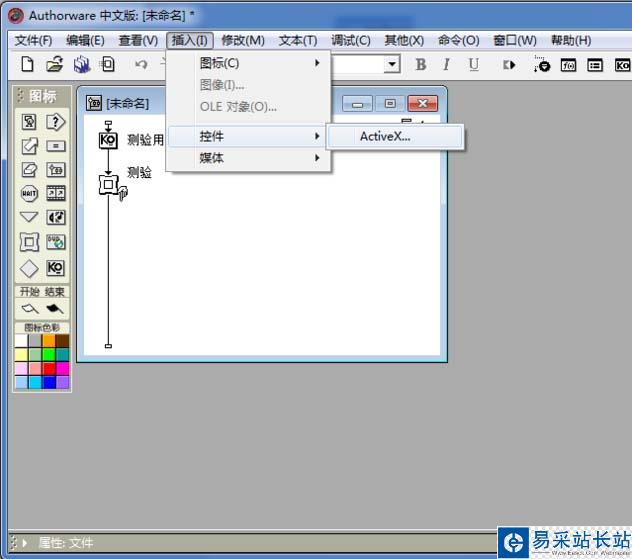Open the Variables window toolbar icon
The height and width of the screenshot is (559, 632).
click(595, 65)
